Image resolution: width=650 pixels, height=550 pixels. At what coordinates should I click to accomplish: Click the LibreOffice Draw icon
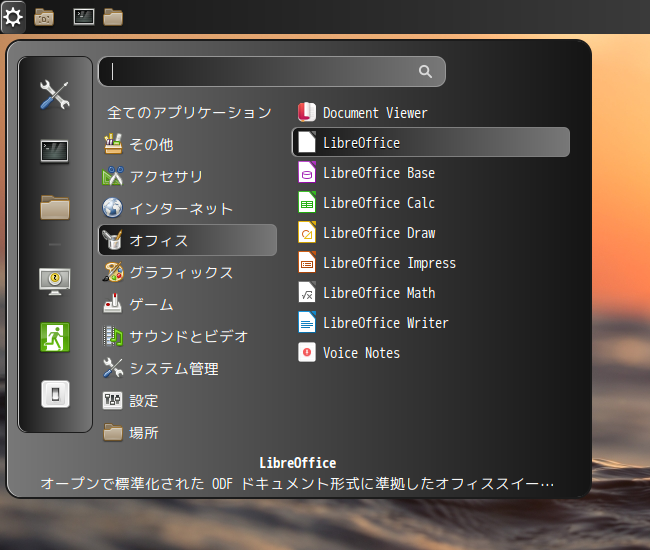pos(307,232)
